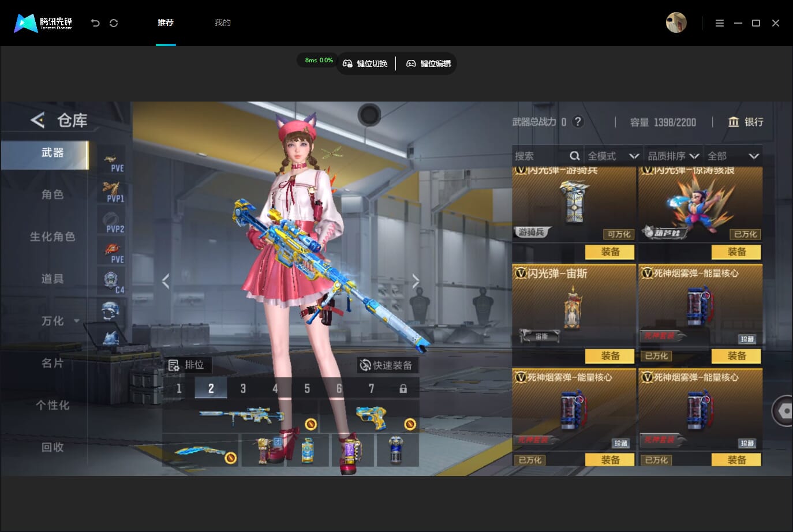Click the locked loadout slot icon
This screenshot has width=793, height=532.
pos(403,389)
